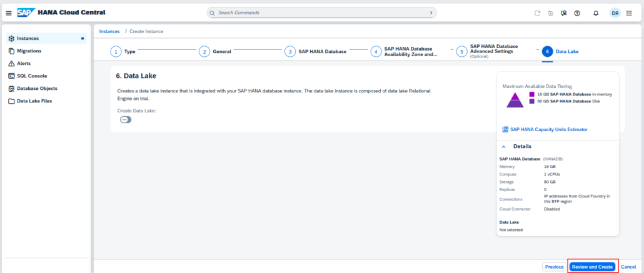
Task: Click the search magnifier icon
Action: [213, 13]
